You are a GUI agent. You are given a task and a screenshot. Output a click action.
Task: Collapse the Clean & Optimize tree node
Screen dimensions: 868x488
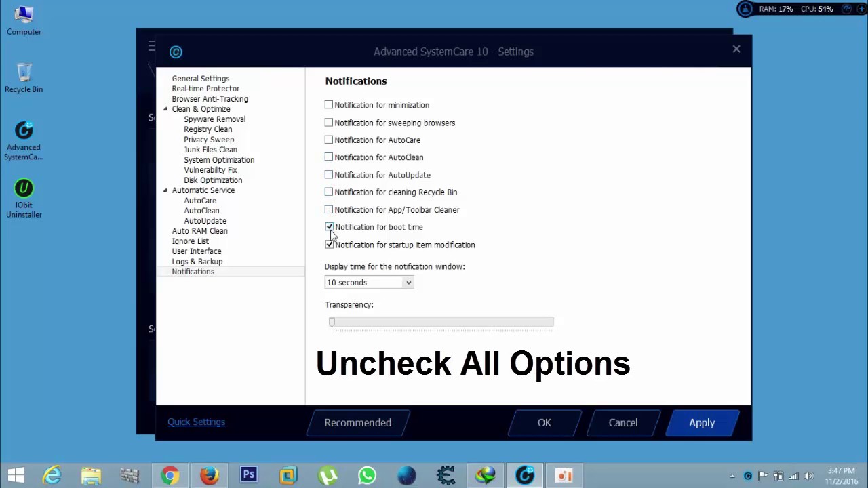[165, 109]
